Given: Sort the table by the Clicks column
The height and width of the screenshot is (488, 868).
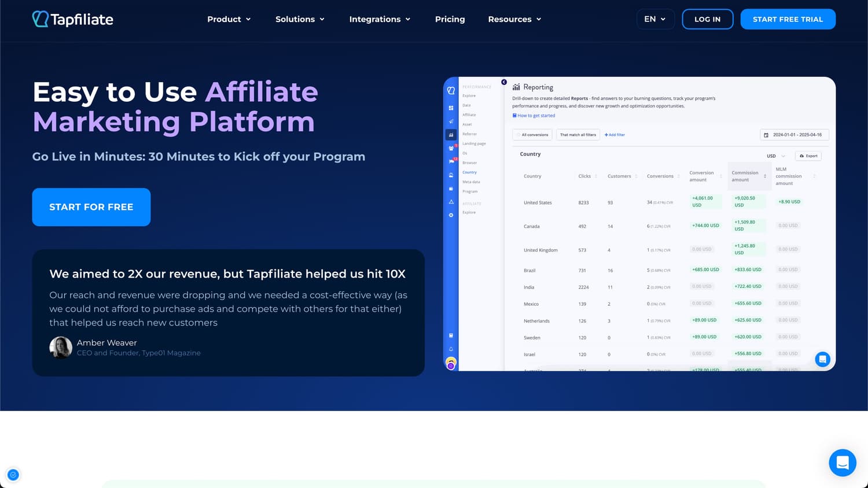Looking at the screenshot, I should pyautogui.click(x=588, y=176).
